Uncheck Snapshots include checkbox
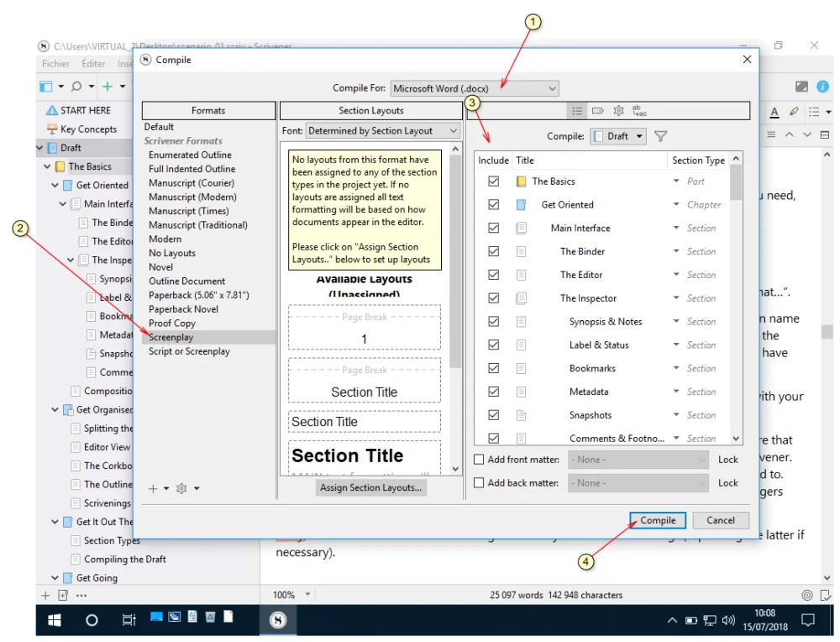This screenshot has height=642, width=840. 493,415
